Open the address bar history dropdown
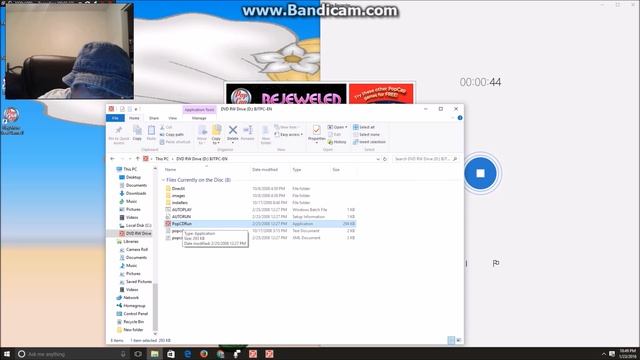 tap(378, 159)
